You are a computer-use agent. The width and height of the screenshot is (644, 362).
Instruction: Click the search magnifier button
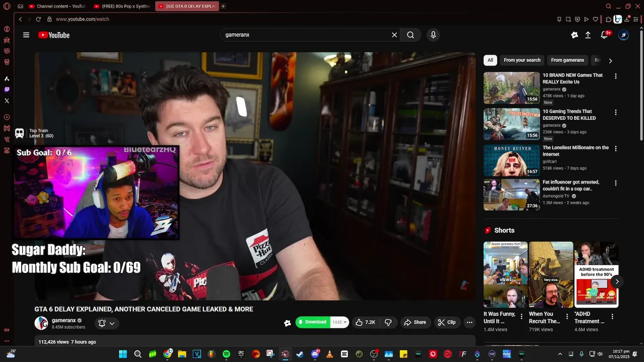pos(411,35)
